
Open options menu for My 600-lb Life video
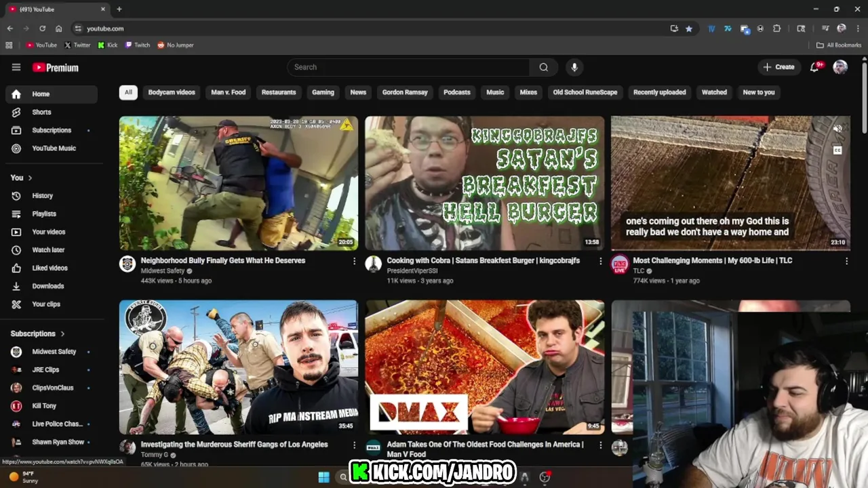point(846,261)
